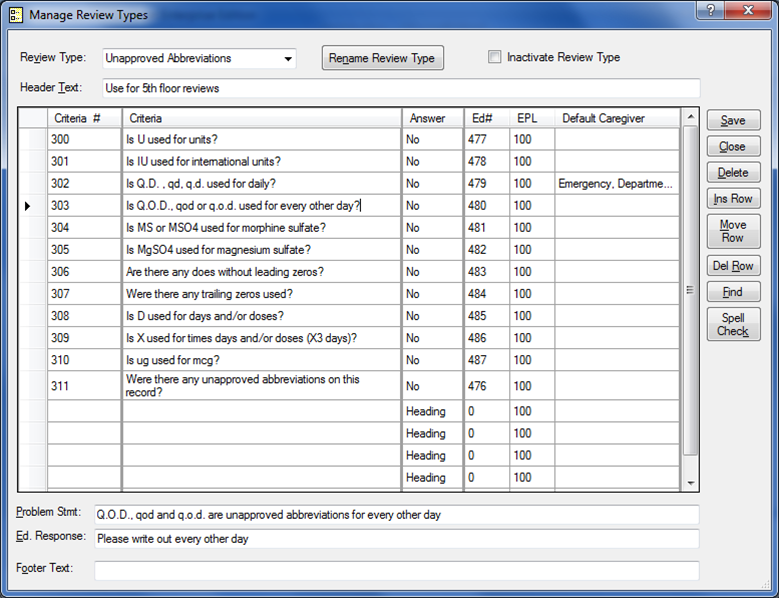
Task: Select 'Is Q.D. , qd, q.d. used for daily?'
Action: tap(261, 183)
